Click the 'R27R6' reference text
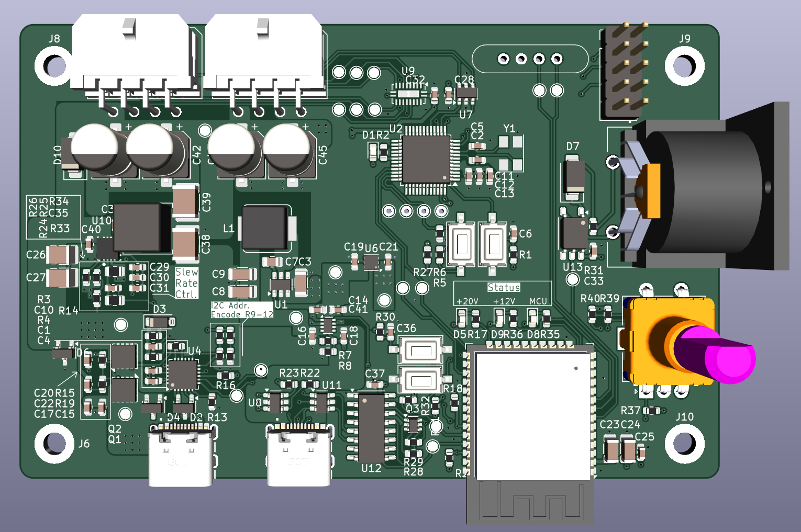The height and width of the screenshot is (532, 801). tap(430, 272)
